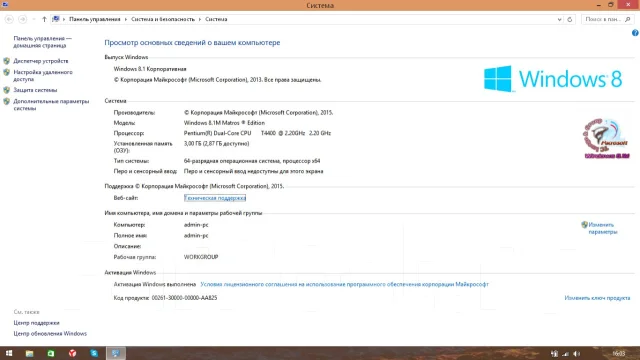Click shield icon beside 'Дополнительные параметры системы'
Image resolution: width=640 pixels, height=360 pixels.
point(7,101)
